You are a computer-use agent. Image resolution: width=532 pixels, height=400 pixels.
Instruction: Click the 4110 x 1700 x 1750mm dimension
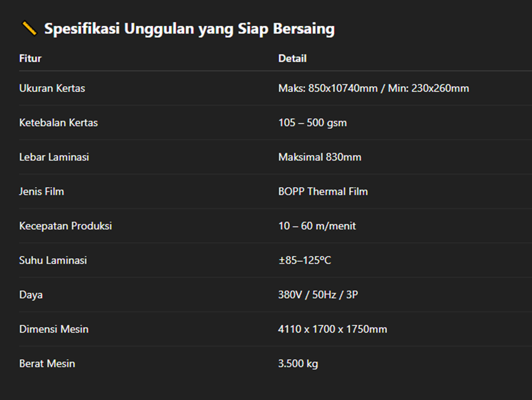tap(332, 329)
